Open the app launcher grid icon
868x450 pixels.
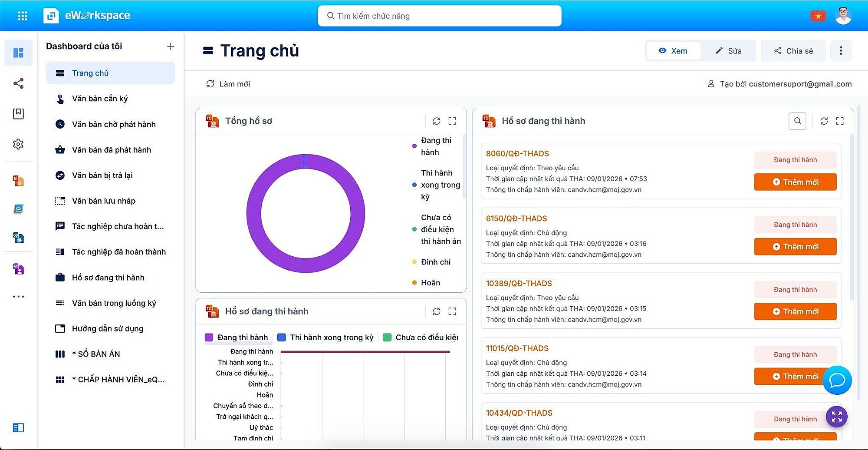pyautogui.click(x=23, y=16)
